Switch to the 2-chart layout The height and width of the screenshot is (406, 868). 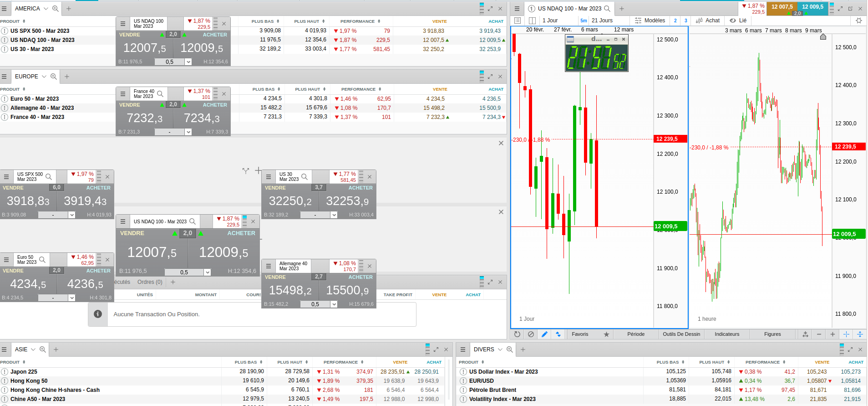click(675, 21)
